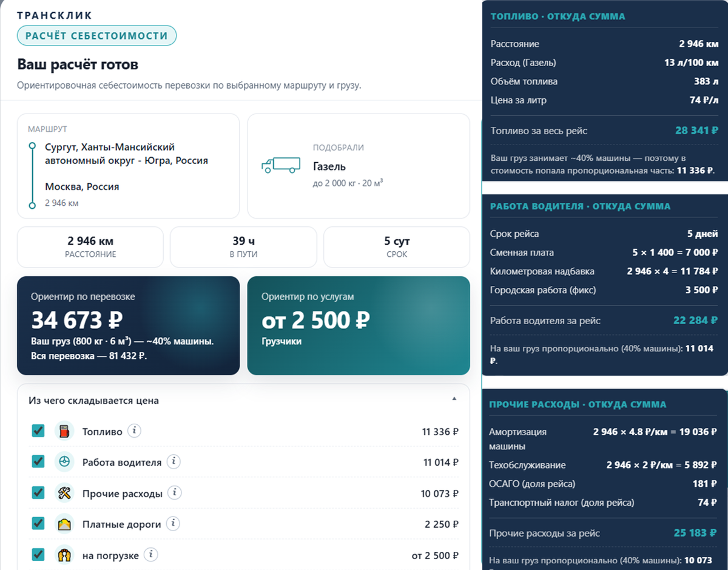The height and width of the screenshot is (570, 728).
Task: Click the Прочие расходы за рейс 25 183 ₽ total
Action: point(696,533)
